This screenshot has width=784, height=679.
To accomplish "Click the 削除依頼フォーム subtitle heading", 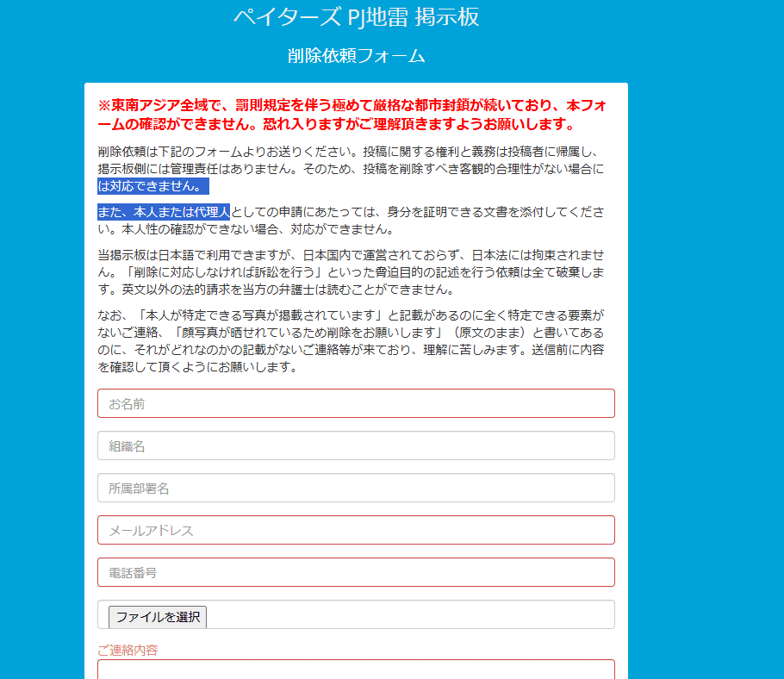I will [x=357, y=55].
